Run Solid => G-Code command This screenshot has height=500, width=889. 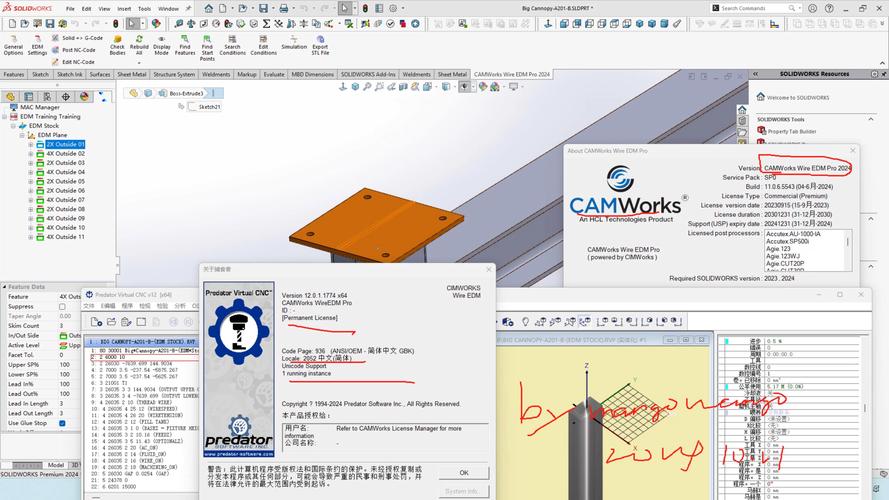(x=77, y=38)
